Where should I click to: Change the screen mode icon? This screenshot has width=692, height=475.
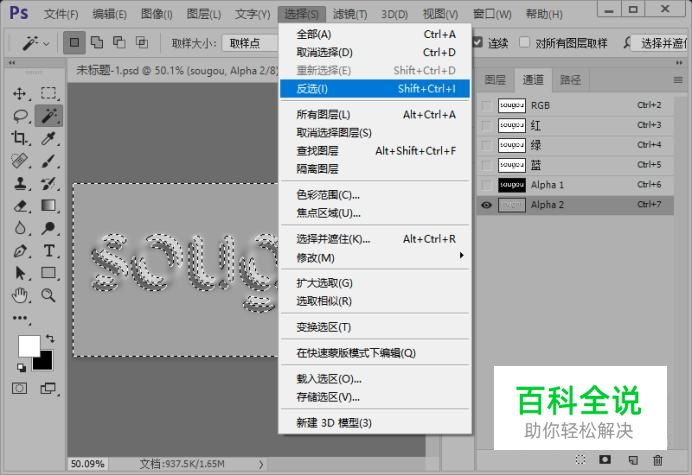pyautogui.click(x=48, y=388)
